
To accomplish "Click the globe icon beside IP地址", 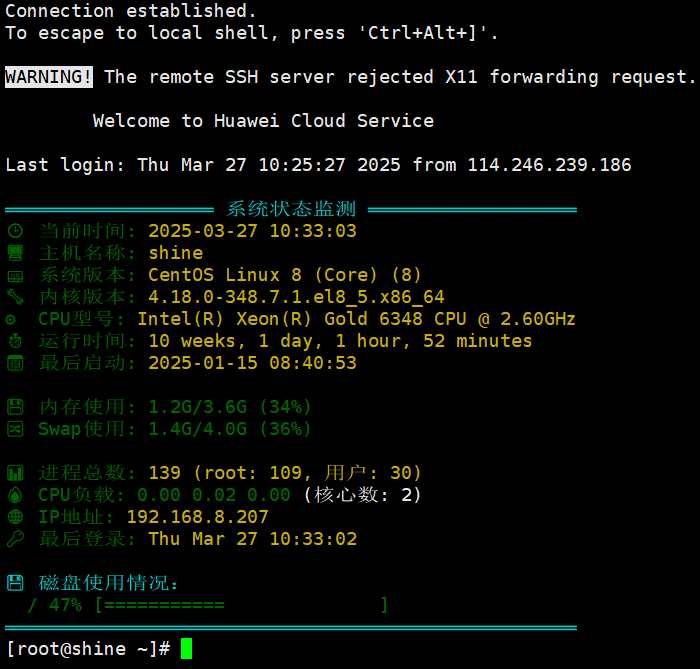I will 15,517.
